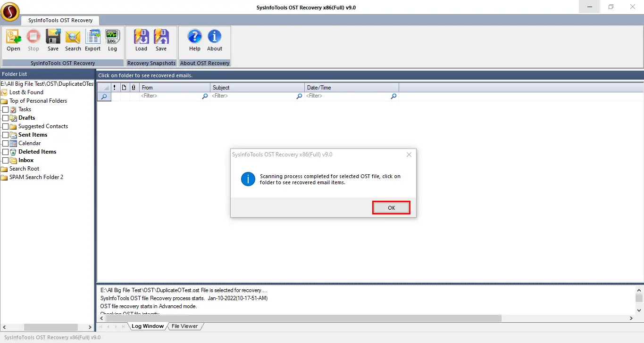
Task: Select the Calendar folder label
Action: tap(29, 143)
